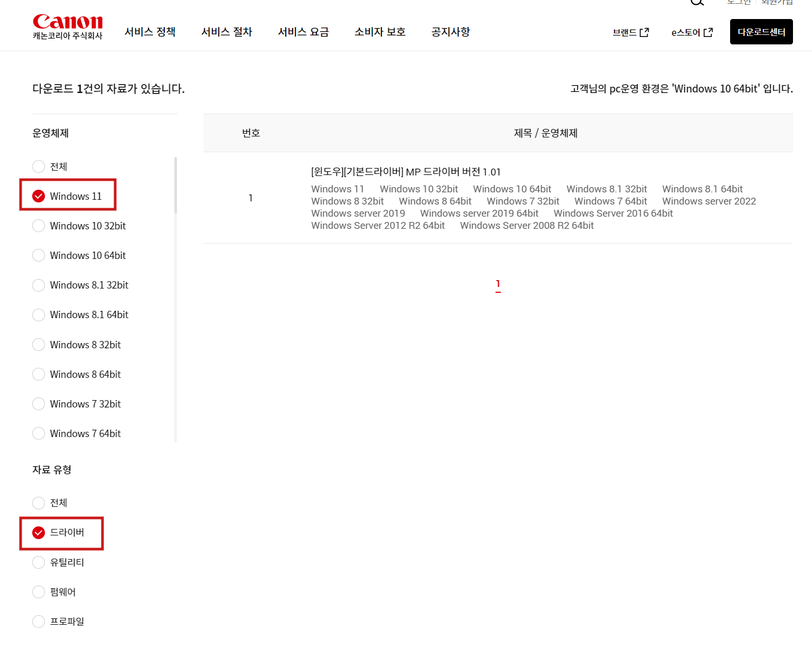Select the 유틸리티 material type
The image size is (812, 649).
(x=39, y=562)
